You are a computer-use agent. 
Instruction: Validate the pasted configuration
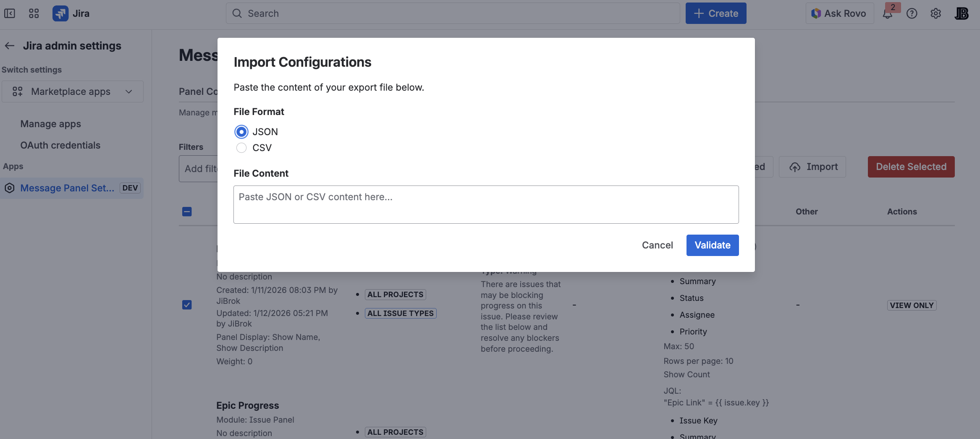712,245
